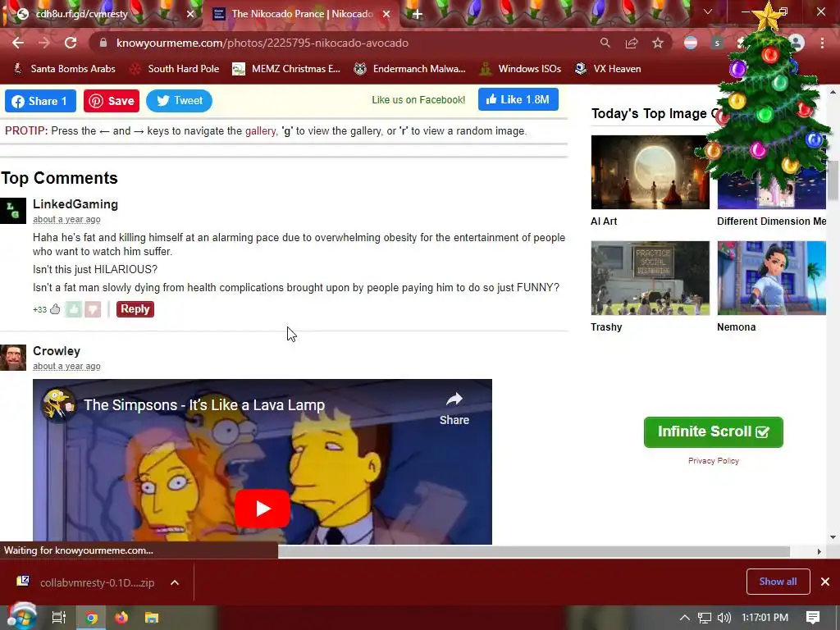Follow the gallery link in the PROTIP

260,131
